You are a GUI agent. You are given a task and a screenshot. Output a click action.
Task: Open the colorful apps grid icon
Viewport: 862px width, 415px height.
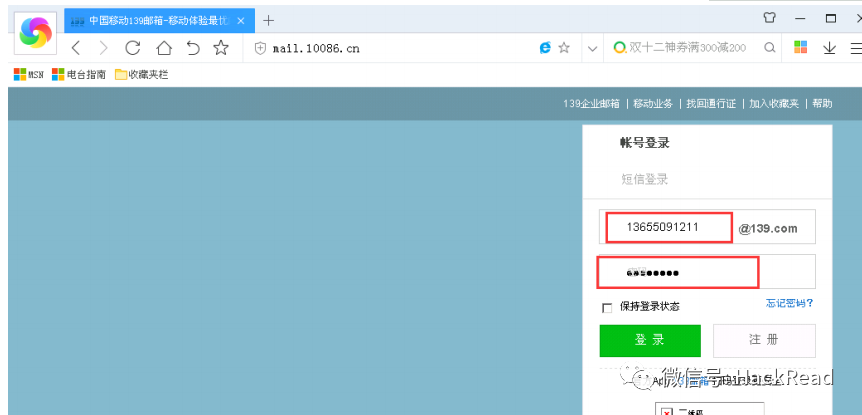point(800,47)
